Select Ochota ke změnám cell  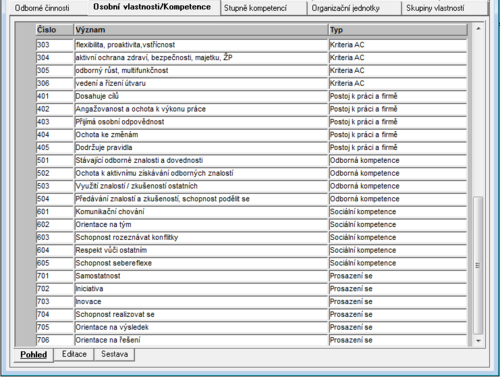201,135
